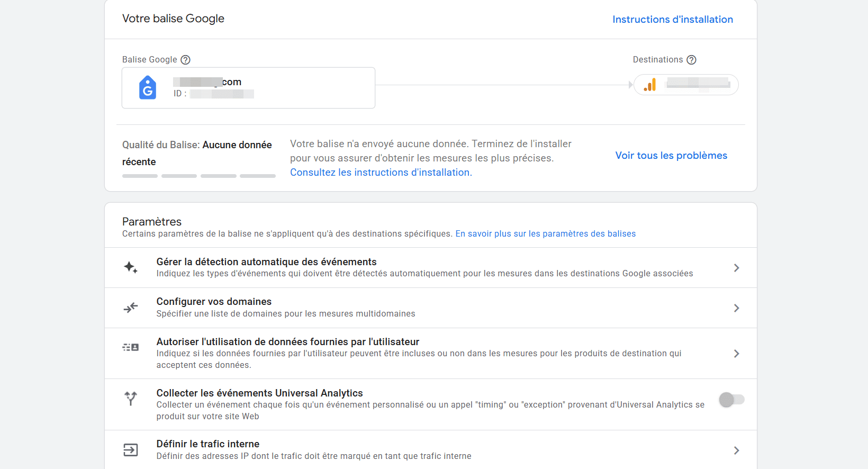Open Définir le trafic interne setting
868x469 pixels.
click(x=431, y=450)
